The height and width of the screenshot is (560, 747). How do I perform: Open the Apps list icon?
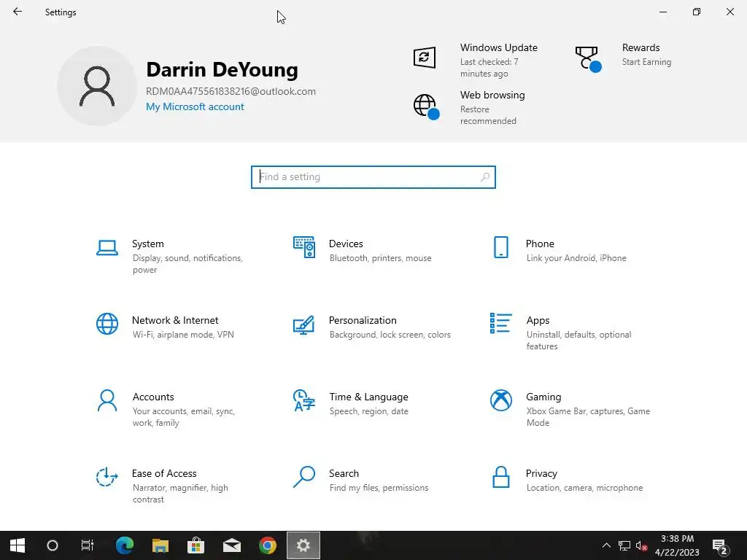(500, 323)
